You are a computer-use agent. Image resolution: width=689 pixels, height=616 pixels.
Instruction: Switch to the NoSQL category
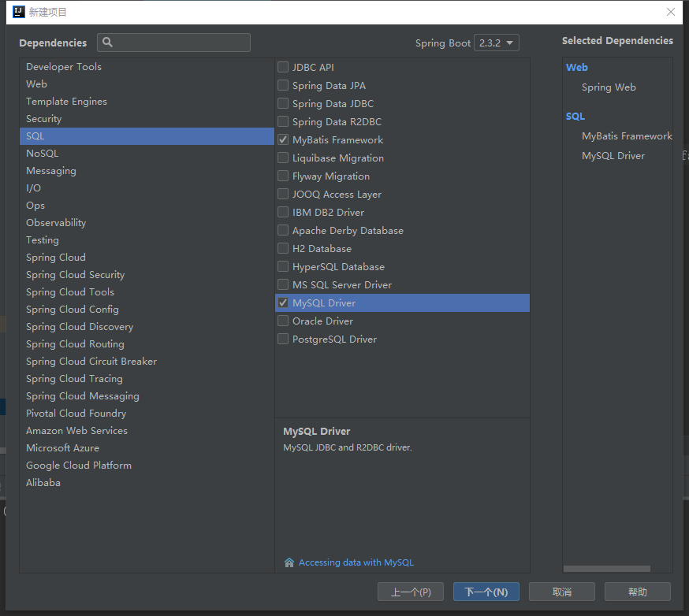tap(147, 154)
